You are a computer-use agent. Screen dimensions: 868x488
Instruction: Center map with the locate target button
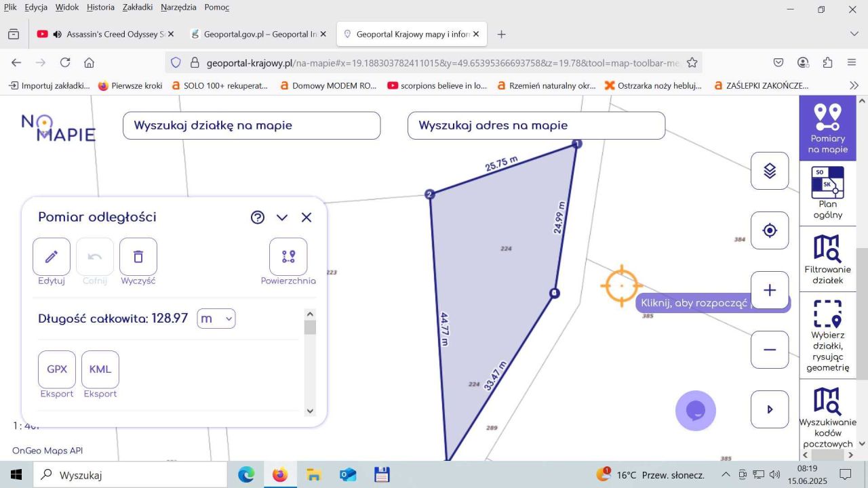770,230
